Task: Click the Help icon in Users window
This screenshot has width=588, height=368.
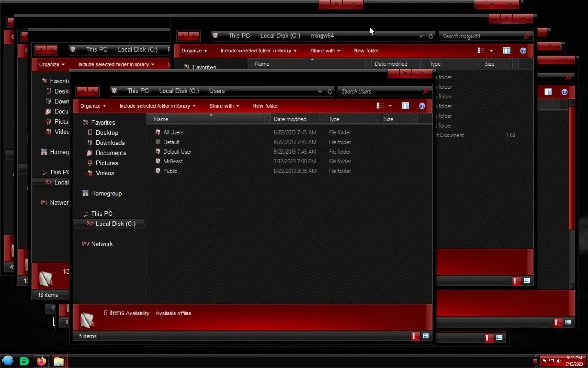Action: click(422, 106)
